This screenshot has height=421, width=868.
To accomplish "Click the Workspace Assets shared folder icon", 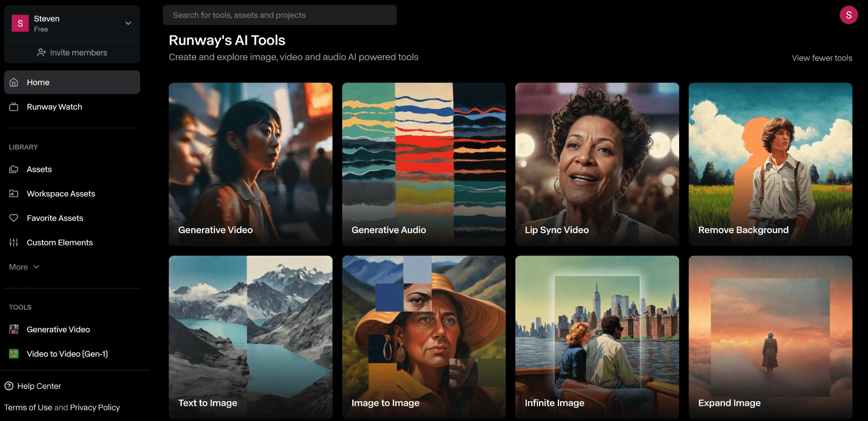I will click(x=14, y=193).
